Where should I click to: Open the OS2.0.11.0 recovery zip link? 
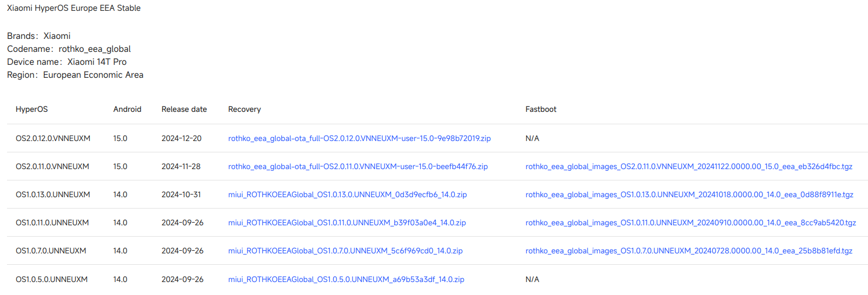[x=357, y=166]
